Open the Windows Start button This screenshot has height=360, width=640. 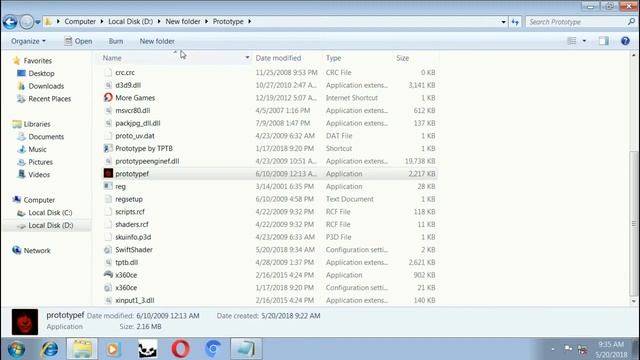[16, 349]
